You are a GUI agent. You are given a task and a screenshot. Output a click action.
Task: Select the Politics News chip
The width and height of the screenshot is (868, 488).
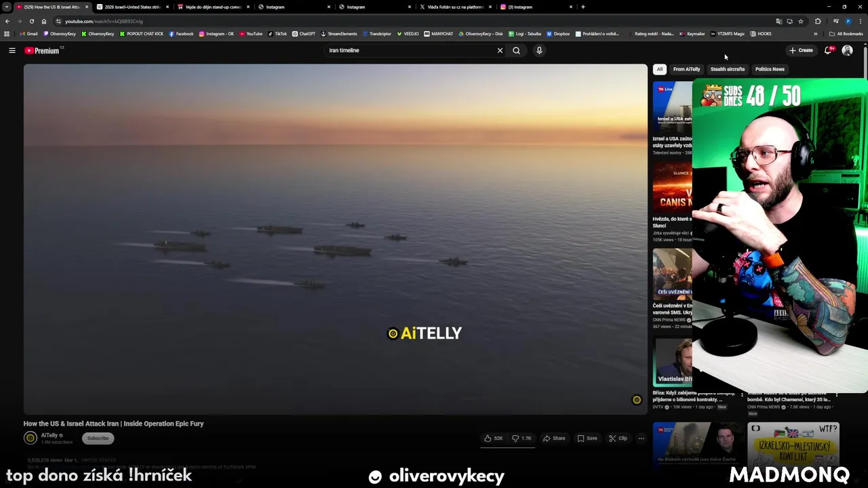pos(770,69)
